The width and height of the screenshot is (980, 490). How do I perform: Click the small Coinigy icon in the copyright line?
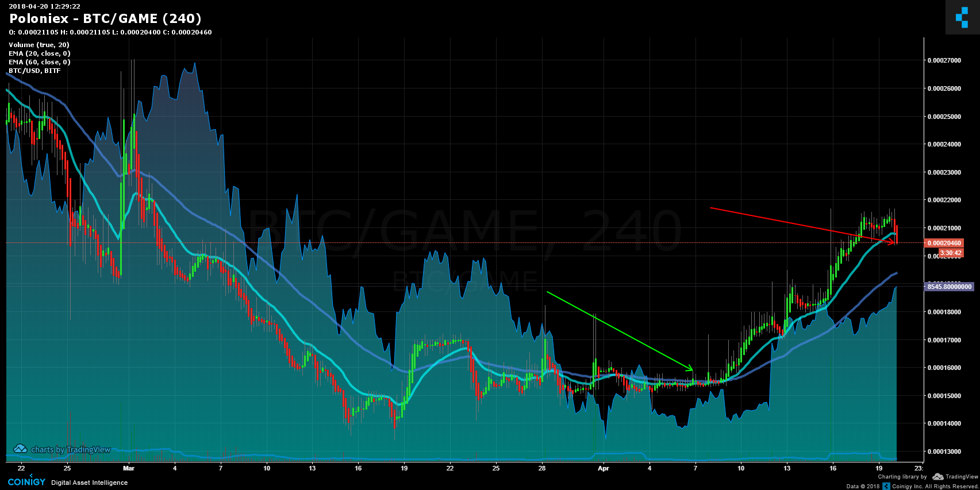[x=886, y=486]
